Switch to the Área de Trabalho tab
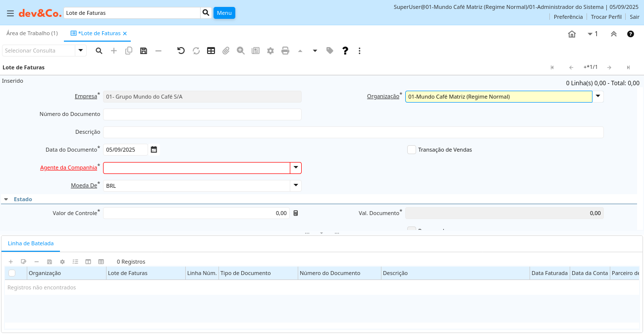Screen dimensions: 644x334 [x=32, y=33]
